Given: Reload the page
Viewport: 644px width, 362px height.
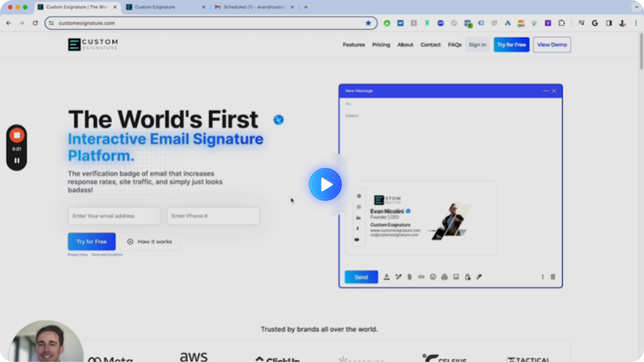Looking at the screenshot, I should point(35,23).
